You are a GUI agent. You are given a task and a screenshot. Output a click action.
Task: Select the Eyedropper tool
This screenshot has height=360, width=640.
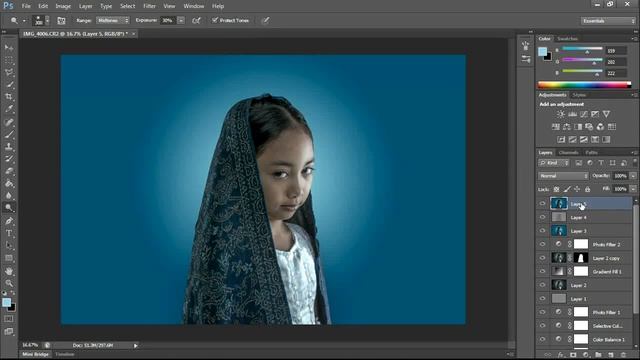9,109
